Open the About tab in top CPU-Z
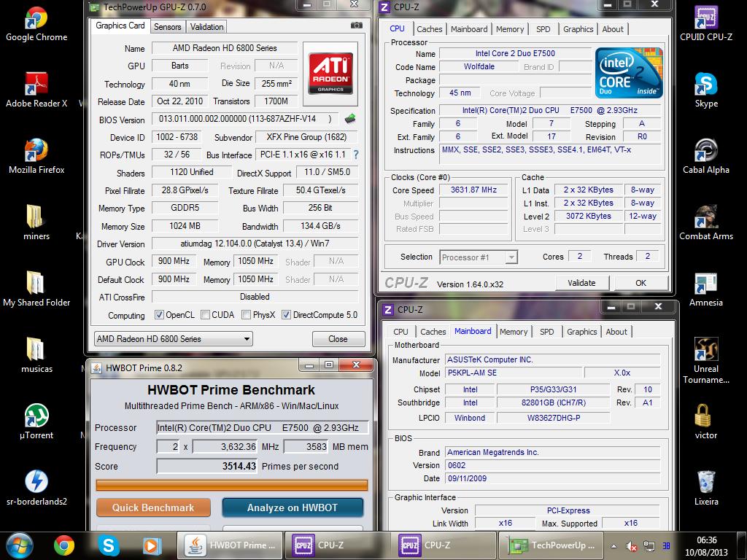This screenshot has width=747, height=560. (613, 29)
